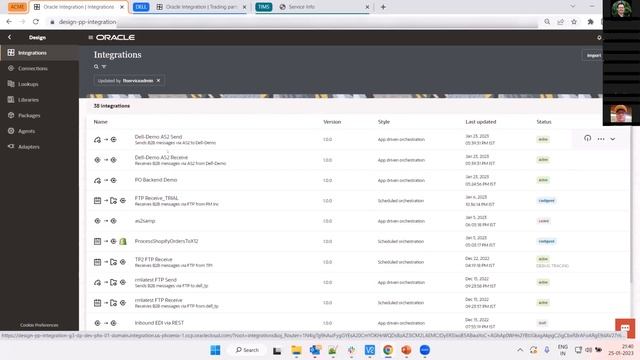Open the PO Backend Demo integration
Viewport: 640px width, 360px height.
pyautogui.click(x=156, y=180)
